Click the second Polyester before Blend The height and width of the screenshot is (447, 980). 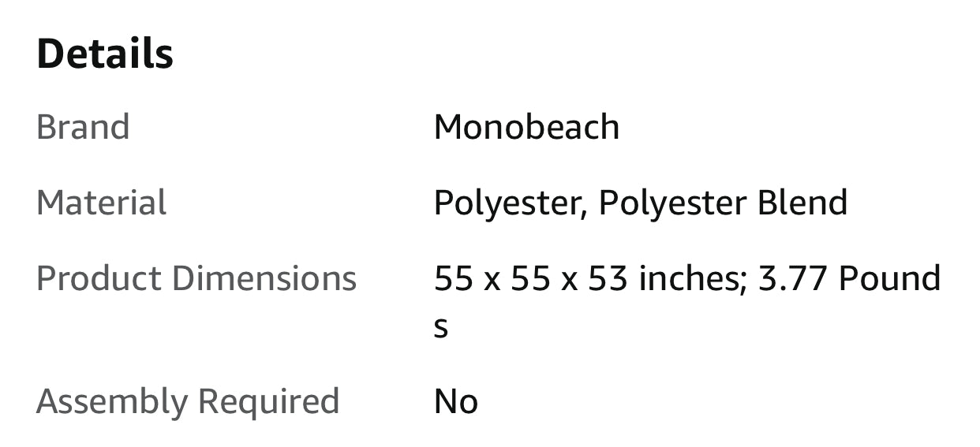[673, 203]
